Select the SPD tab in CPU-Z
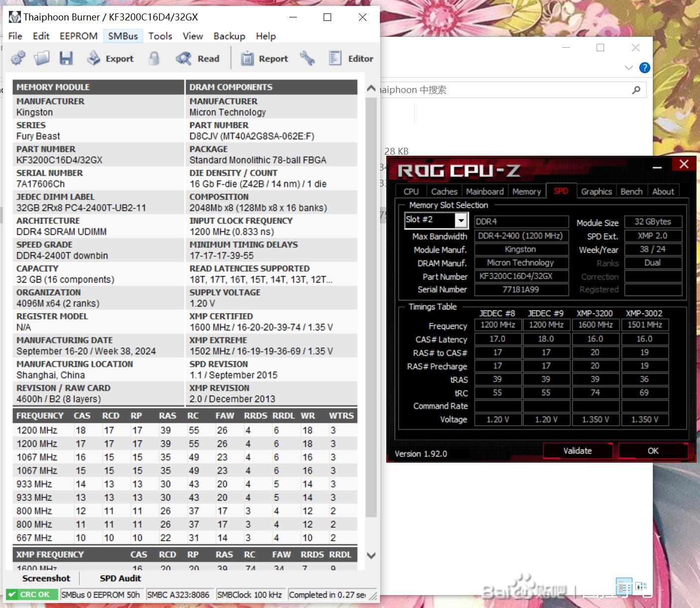Viewport: 700px width, 608px height. click(561, 191)
